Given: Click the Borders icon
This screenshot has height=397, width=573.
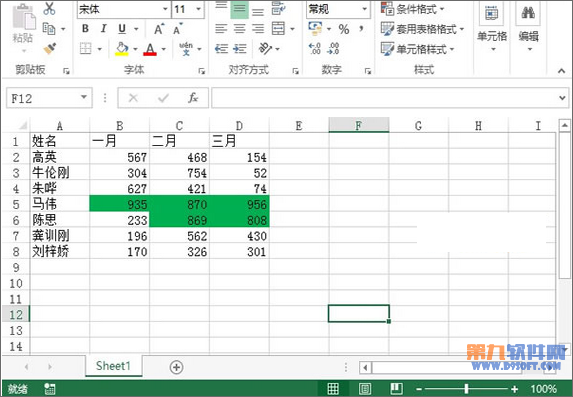Looking at the screenshot, I should click(x=86, y=48).
